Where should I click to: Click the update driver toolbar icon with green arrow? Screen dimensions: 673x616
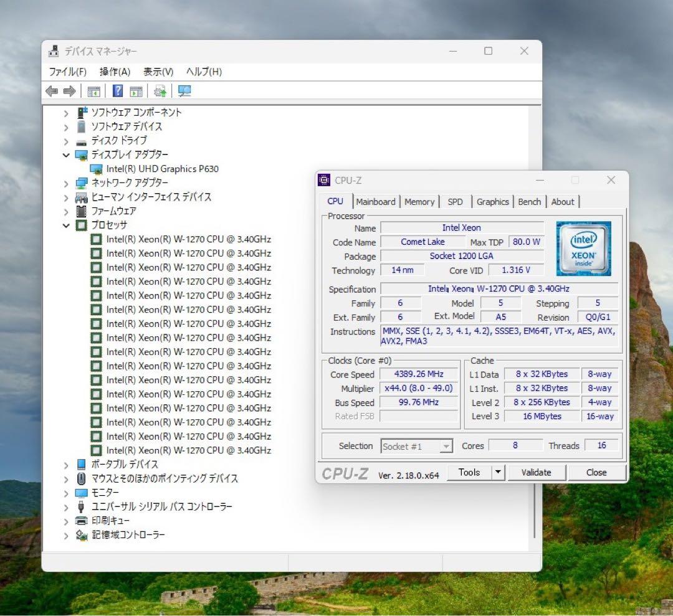pos(160,91)
